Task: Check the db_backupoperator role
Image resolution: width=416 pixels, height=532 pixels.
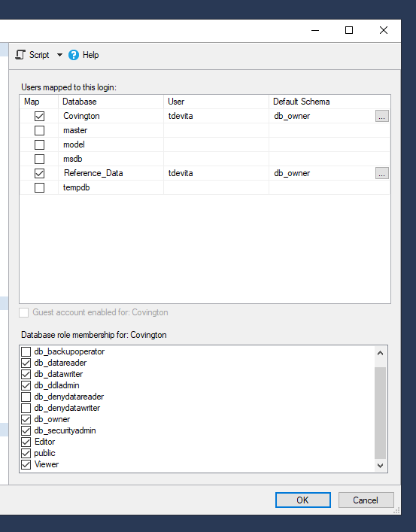Action: pos(26,351)
